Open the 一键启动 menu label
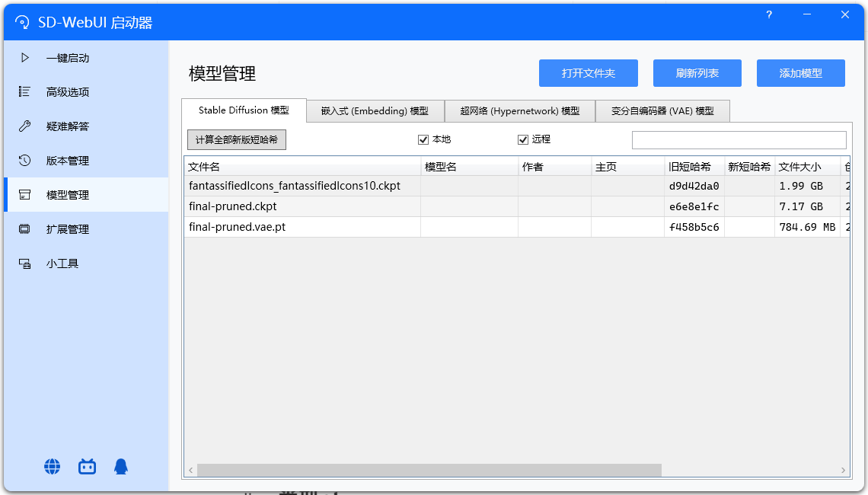Viewport: 868px width, 495px height. tap(68, 58)
